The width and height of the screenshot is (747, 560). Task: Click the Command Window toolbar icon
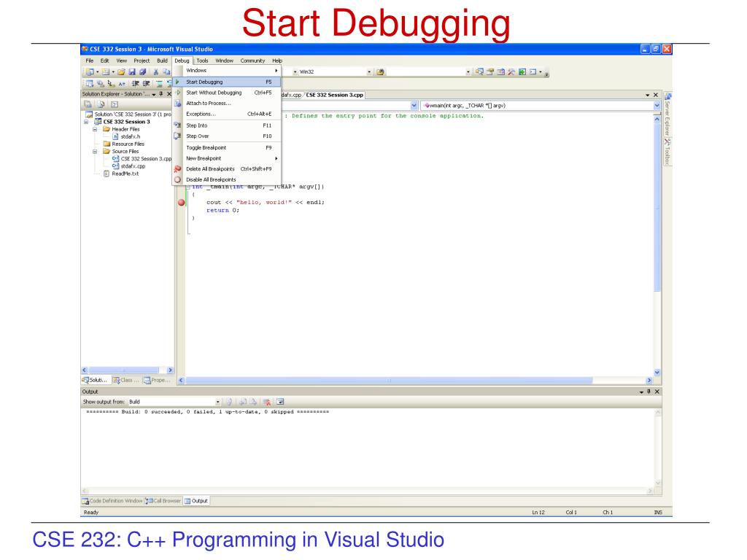tap(533, 71)
